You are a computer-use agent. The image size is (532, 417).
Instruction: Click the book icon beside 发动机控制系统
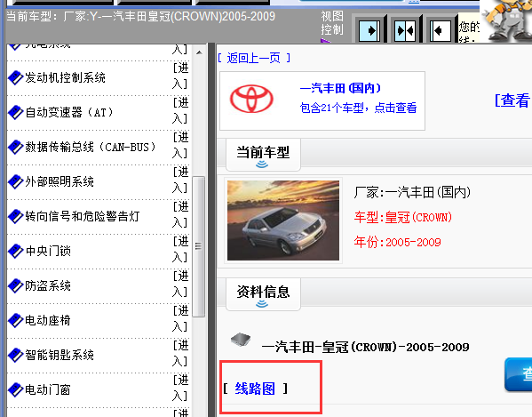coord(15,77)
